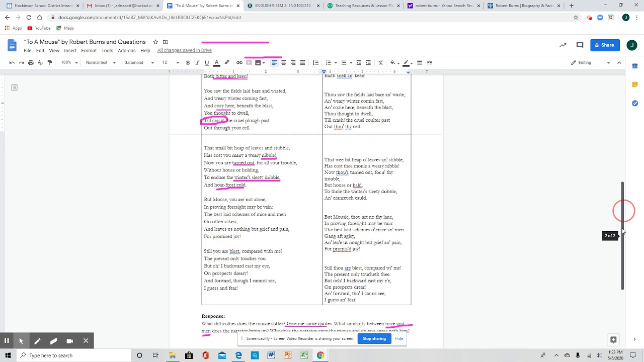Image resolution: width=644 pixels, height=362 pixels.
Task: Clear formatting with the toolbar icon
Action: pos(381,63)
